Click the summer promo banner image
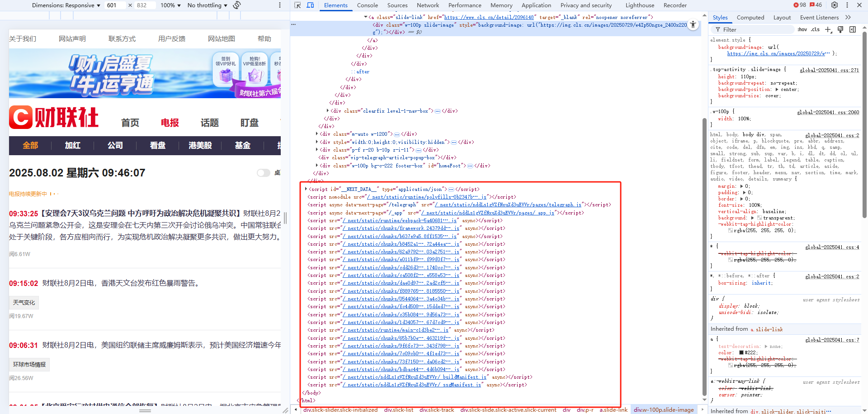This screenshot has width=868, height=414. (x=145, y=73)
